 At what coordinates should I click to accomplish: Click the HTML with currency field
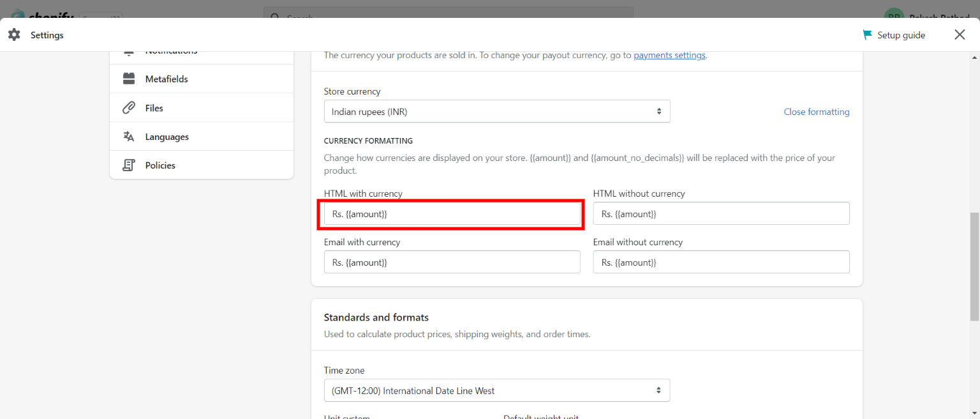click(x=452, y=214)
